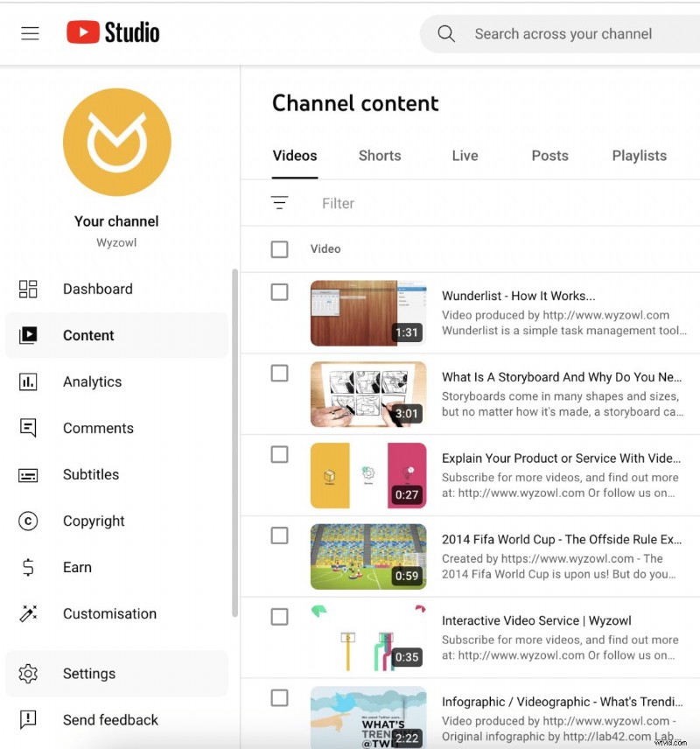Screen dimensions: 700x749
Task: Click the Send feedback exclamation icon
Action: tap(28, 720)
